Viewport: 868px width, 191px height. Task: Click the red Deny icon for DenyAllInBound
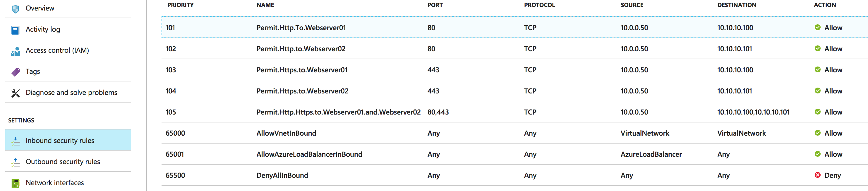817,175
